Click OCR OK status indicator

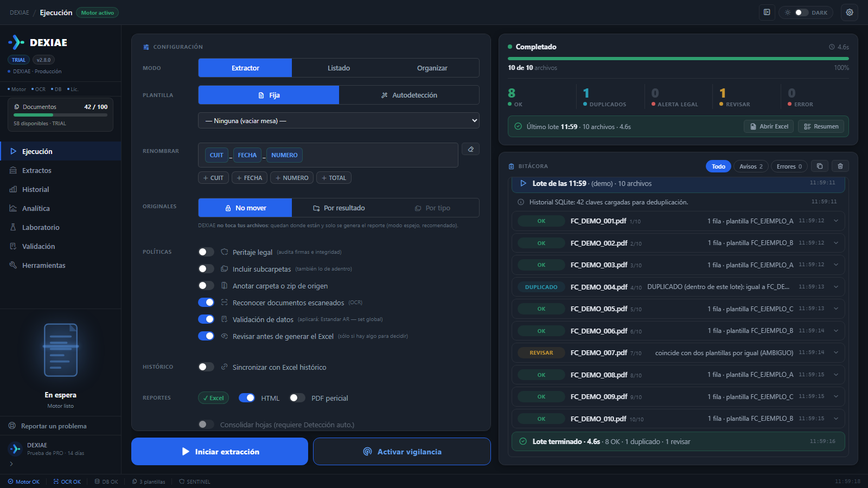(67, 481)
